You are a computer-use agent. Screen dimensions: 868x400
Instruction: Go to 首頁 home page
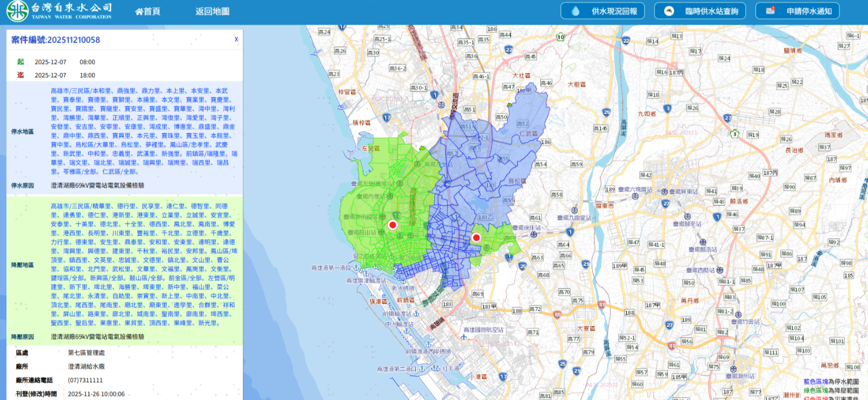coord(148,11)
